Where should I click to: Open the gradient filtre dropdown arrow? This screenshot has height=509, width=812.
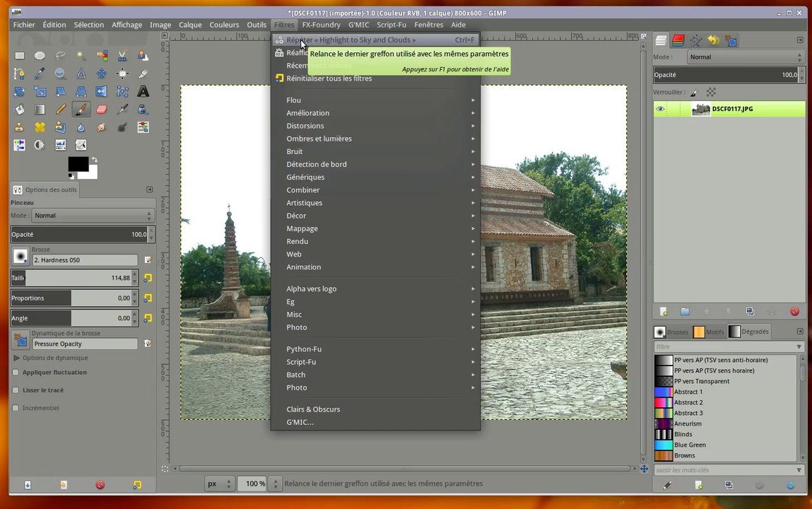(799, 347)
